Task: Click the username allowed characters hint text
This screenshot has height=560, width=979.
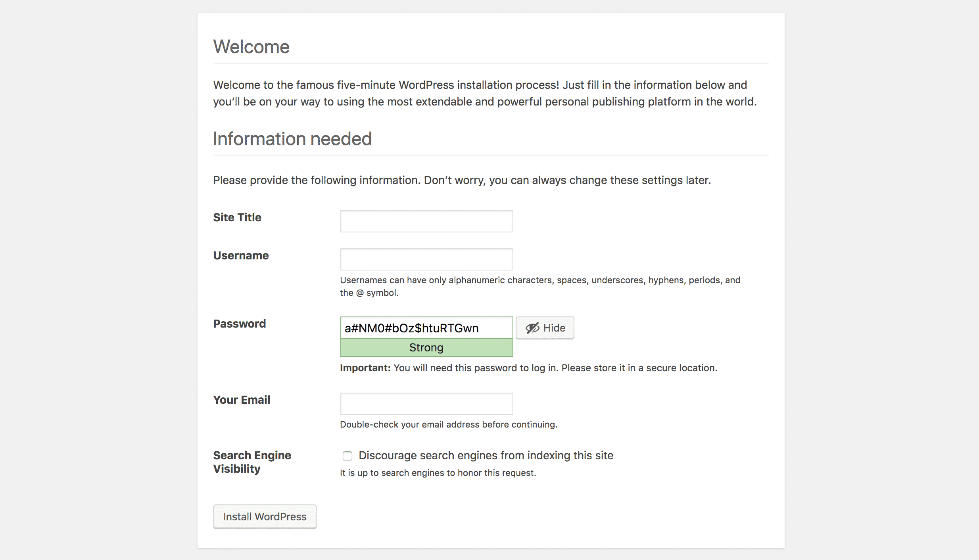Action: tap(540, 286)
